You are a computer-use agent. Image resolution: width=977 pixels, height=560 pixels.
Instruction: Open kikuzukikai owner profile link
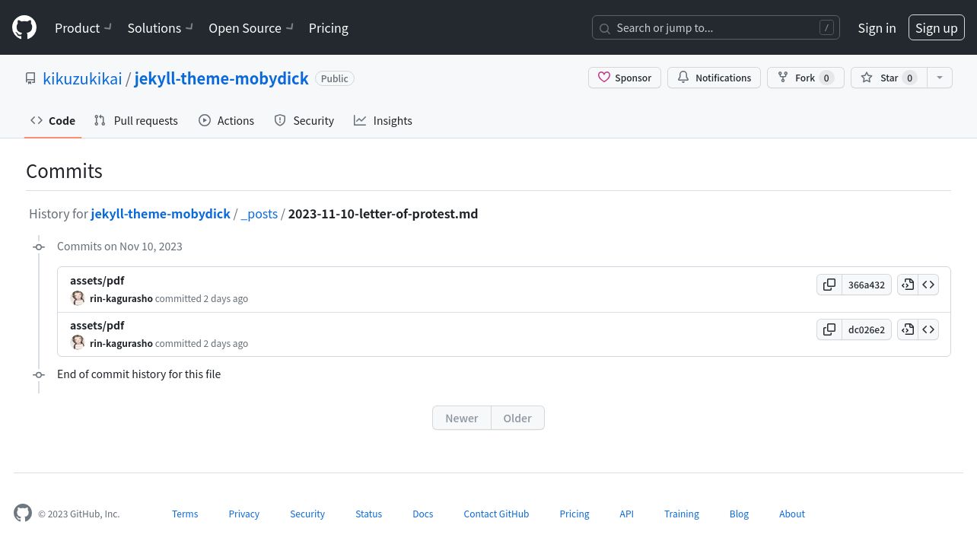(x=82, y=78)
